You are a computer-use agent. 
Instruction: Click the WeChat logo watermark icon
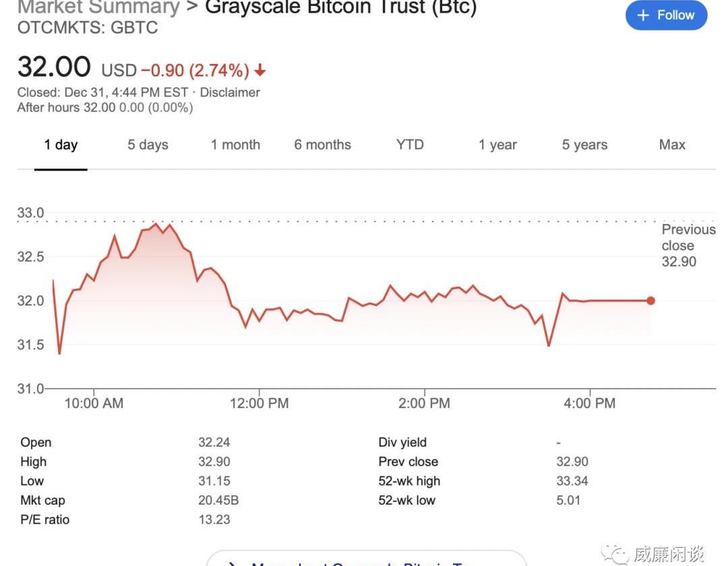point(616,555)
